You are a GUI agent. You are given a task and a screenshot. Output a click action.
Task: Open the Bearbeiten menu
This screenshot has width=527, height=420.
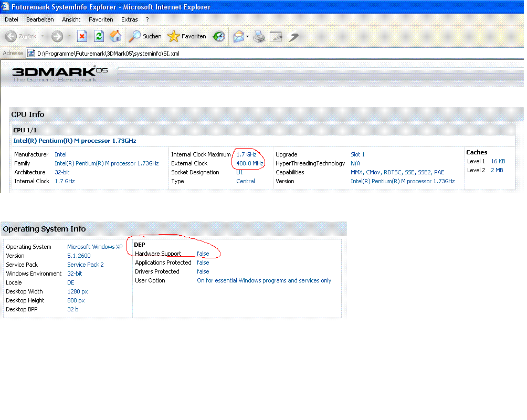click(40, 19)
